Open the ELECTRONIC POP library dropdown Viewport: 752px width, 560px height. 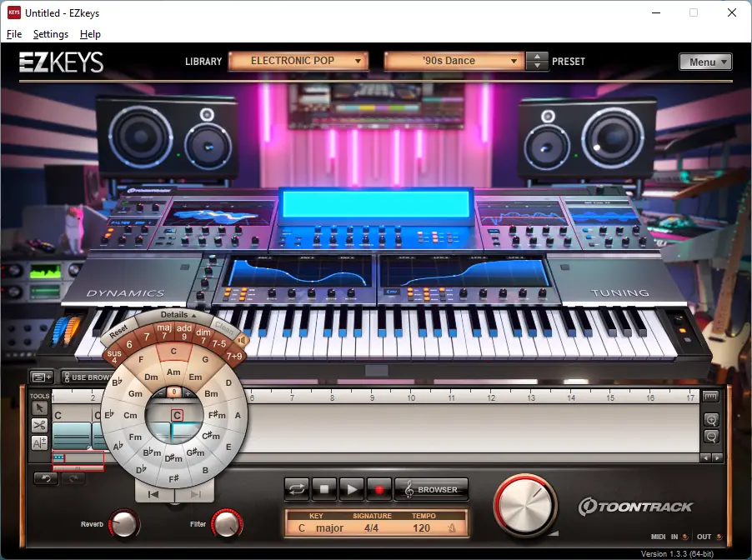(x=298, y=61)
